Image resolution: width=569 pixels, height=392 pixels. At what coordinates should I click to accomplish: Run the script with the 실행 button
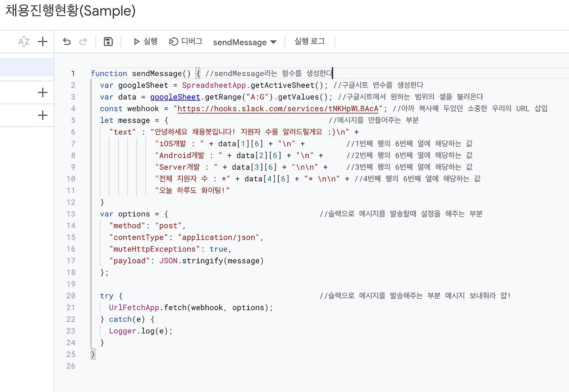click(x=145, y=41)
